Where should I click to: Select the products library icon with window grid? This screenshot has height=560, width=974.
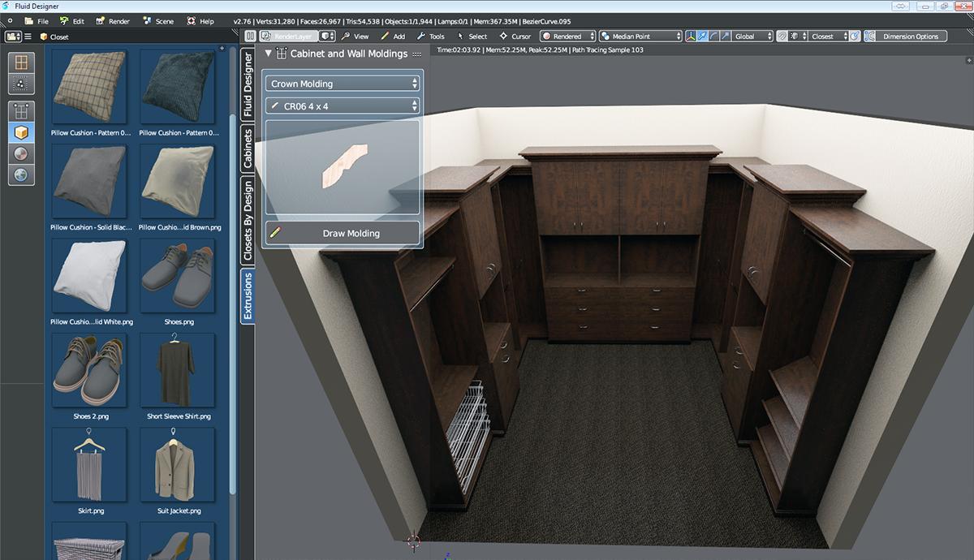(x=21, y=62)
